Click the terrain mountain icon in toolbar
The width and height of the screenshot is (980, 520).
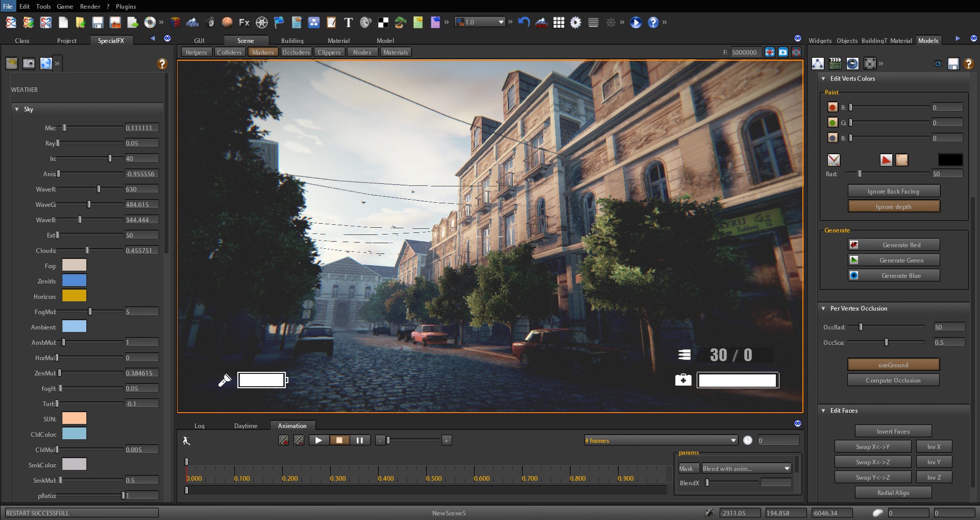click(192, 22)
